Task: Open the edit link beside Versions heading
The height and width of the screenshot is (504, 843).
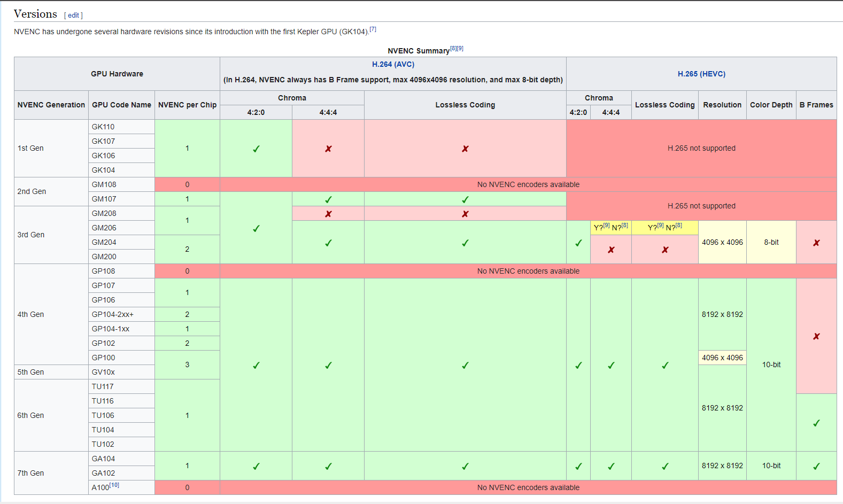Action: coord(74,15)
